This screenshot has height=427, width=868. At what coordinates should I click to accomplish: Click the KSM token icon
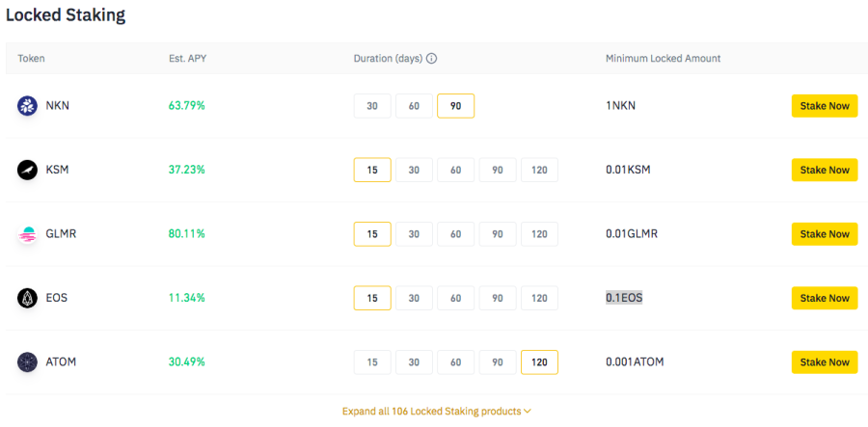[x=27, y=170]
